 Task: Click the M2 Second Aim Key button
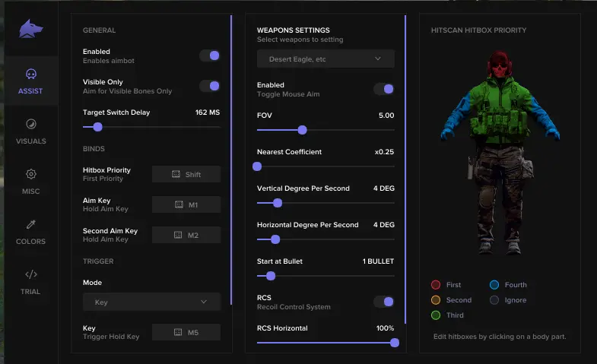click(x=186, y=235)
